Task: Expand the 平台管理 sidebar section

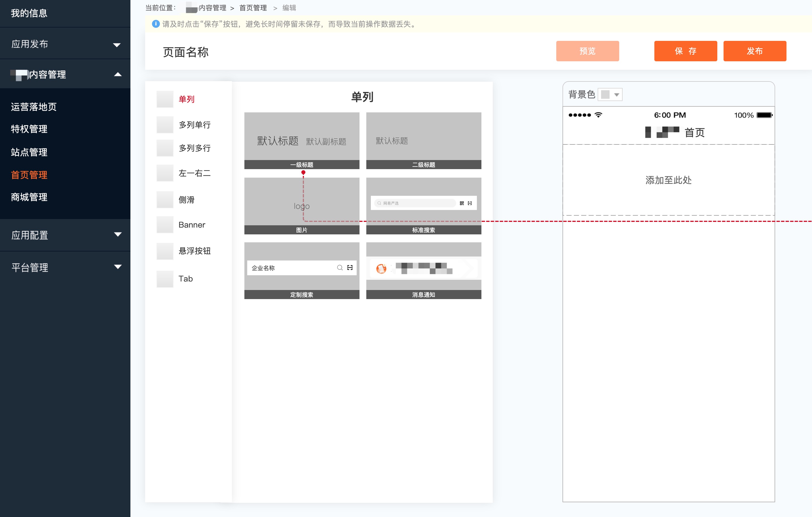Action: pos(118,267)
